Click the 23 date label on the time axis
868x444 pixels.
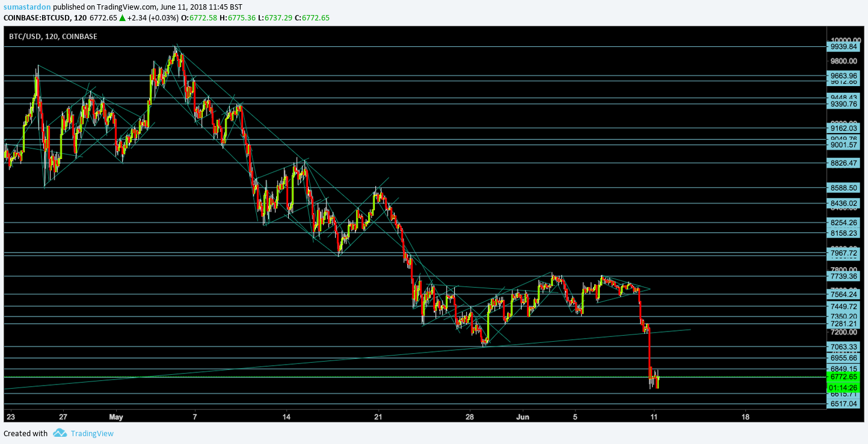10,416
